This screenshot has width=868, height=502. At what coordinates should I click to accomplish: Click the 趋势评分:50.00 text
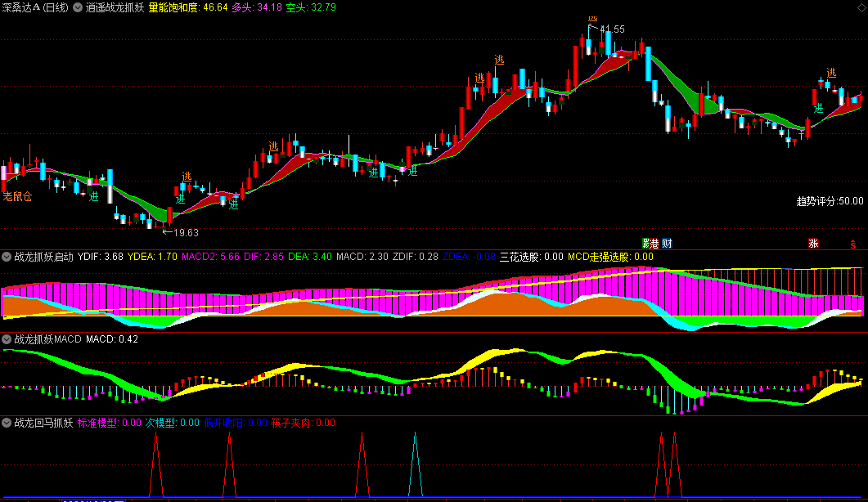coord(830,201)
